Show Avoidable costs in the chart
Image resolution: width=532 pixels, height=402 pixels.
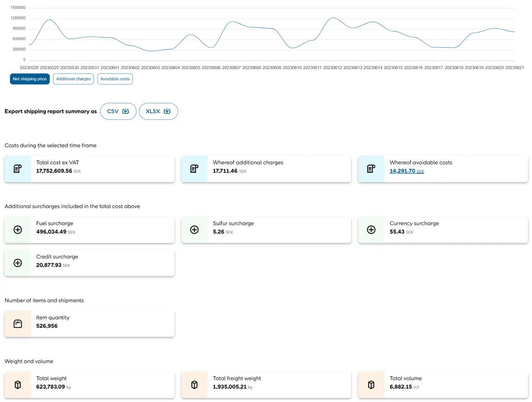pos(115,79)
